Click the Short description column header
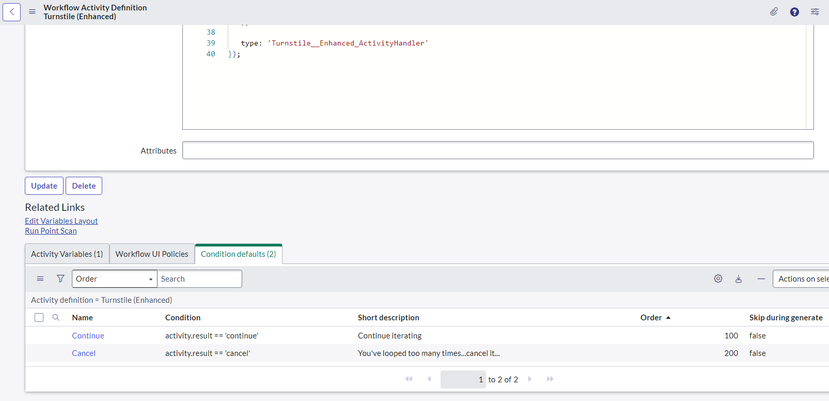This screenshot has height=401, width=829. coord(389,317)
